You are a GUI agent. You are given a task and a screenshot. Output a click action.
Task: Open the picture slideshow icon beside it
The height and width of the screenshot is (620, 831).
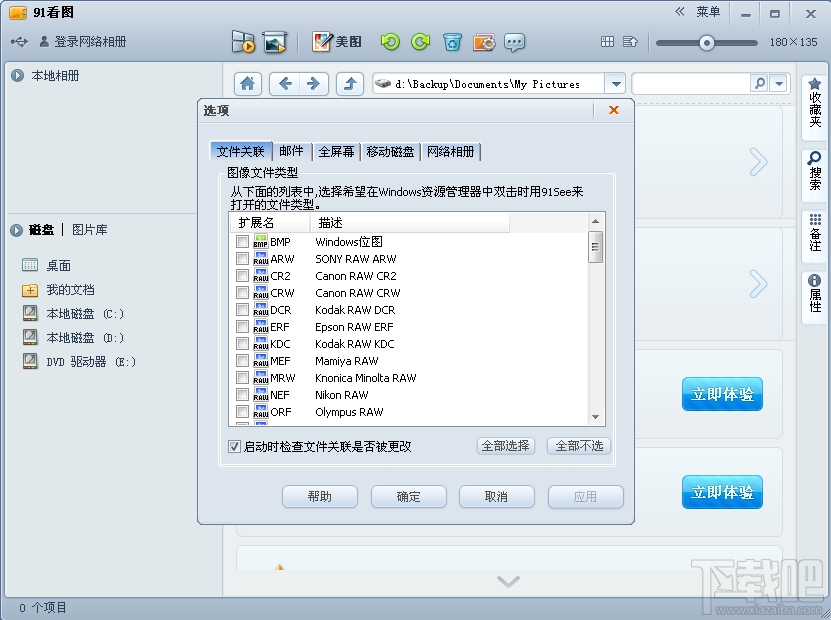pos(275,42)
